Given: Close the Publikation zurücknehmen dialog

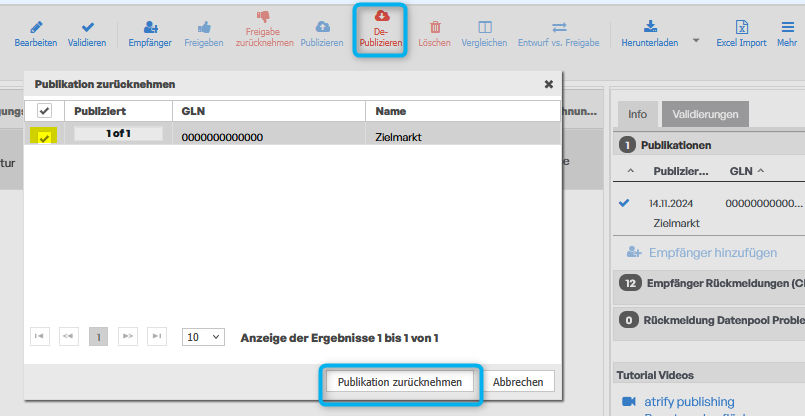Looking at the screenshot, I should tap(549, 84).
